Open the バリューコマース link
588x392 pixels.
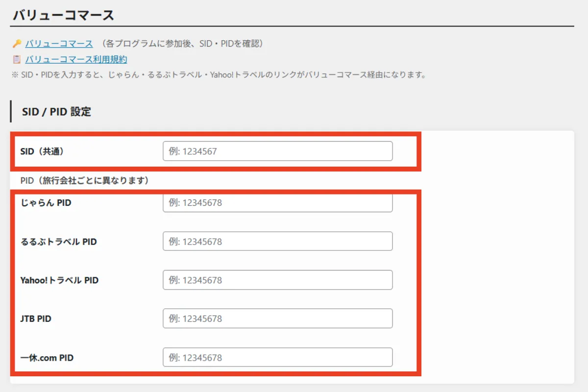(59, 44)
